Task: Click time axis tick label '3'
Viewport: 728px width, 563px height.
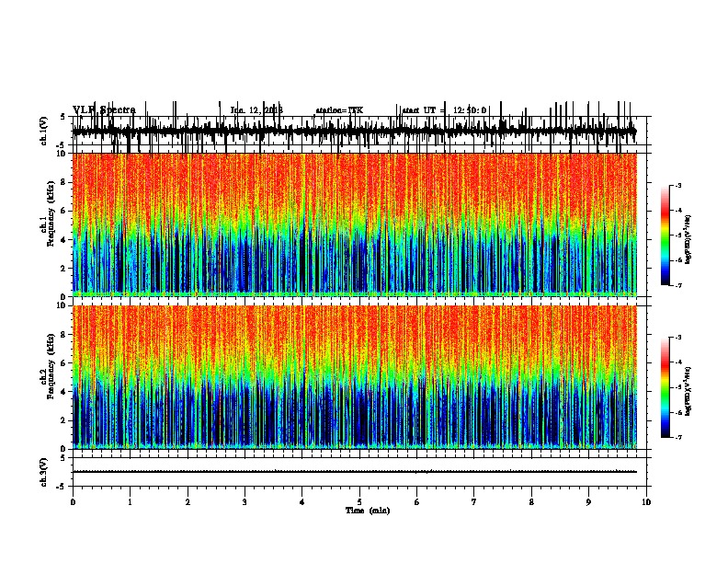Action: click(x=245, y=502)
